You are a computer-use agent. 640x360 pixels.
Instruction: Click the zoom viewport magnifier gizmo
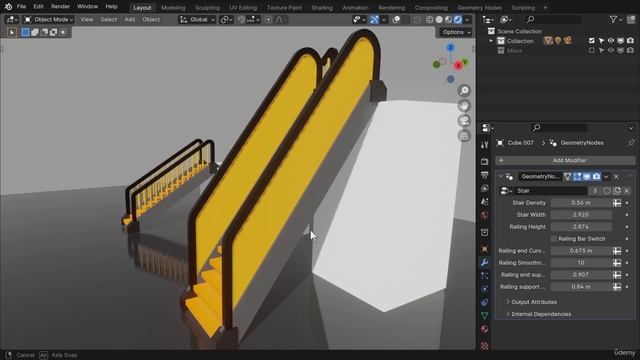(x=464, y=91)
